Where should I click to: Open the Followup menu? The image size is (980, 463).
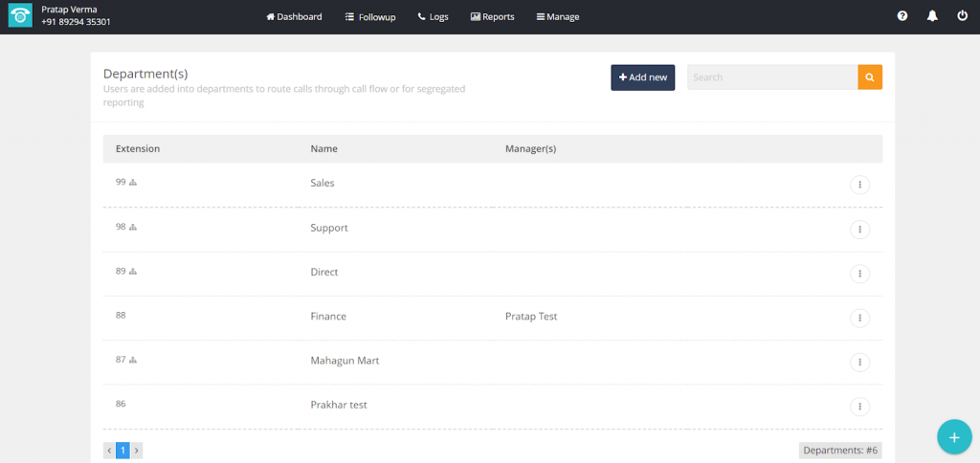pos(370,17)
